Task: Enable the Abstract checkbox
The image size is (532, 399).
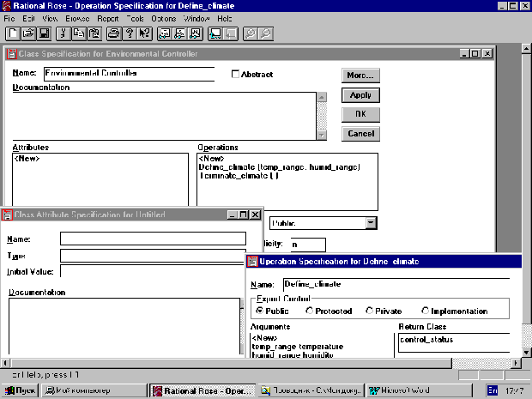Action: [237, 75]
